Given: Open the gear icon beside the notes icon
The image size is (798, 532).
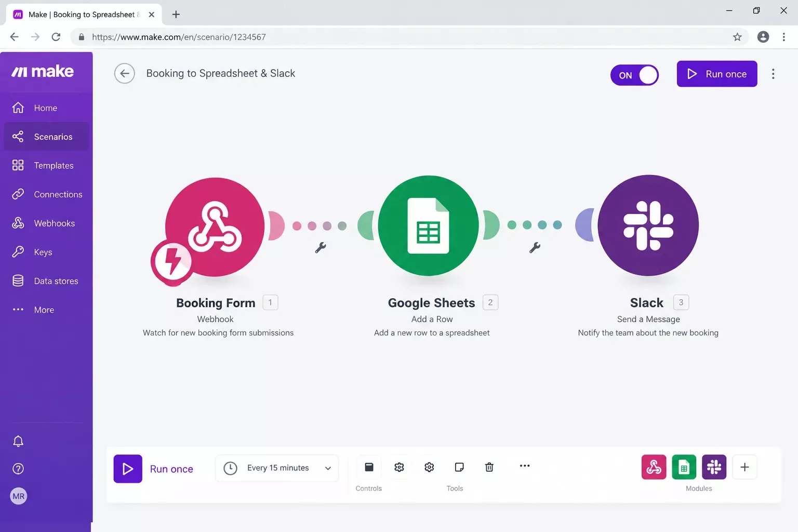Looking at the screenshot, I should [429, 467].
